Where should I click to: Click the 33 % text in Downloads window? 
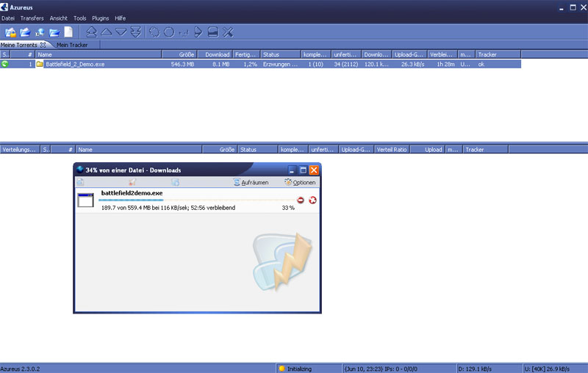288,208
